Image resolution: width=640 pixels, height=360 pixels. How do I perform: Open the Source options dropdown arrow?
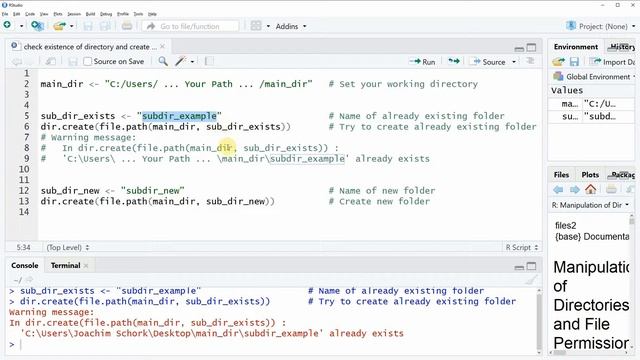point(514,62)
